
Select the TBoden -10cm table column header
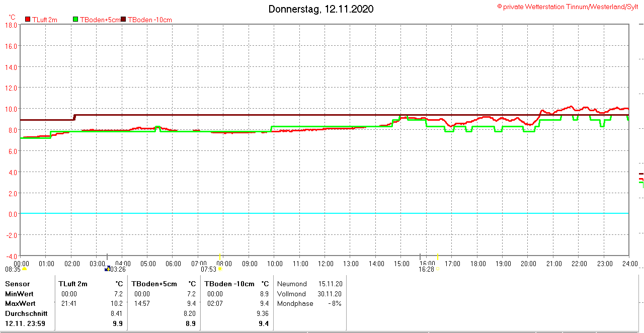(x=228, y=284)
